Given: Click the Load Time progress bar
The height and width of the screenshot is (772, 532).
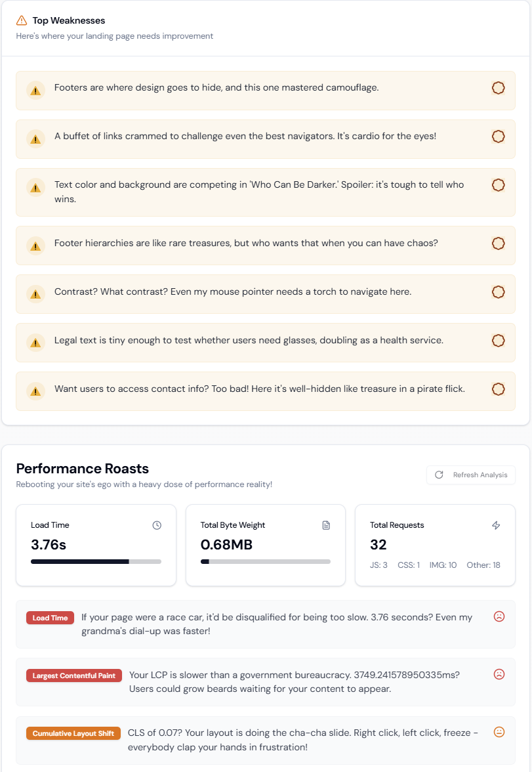Looking at the screenshot, I should [96, 562].
